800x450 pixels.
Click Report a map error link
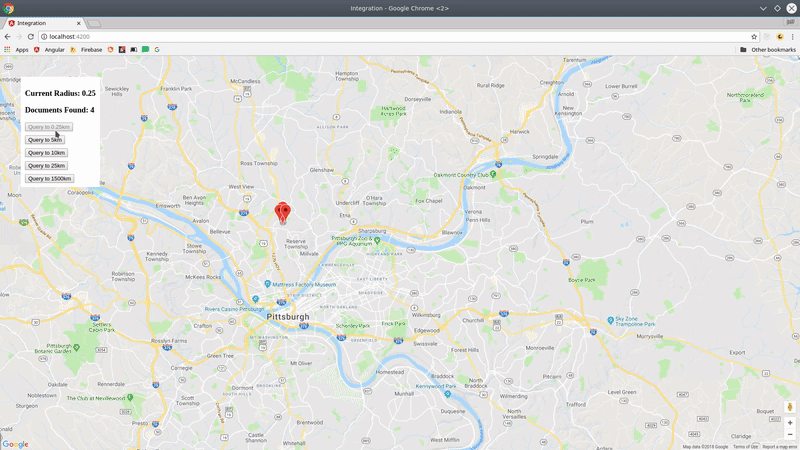[x=780, y=447]
